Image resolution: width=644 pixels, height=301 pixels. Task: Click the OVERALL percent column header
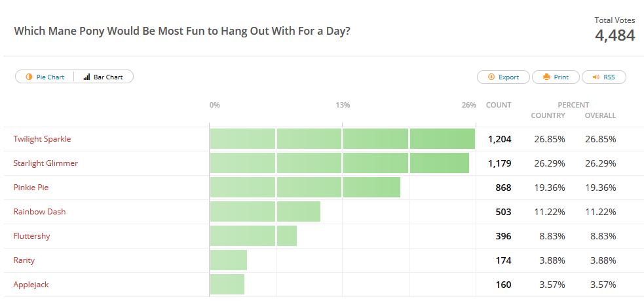pyautogui.click(x=600, y=115)
